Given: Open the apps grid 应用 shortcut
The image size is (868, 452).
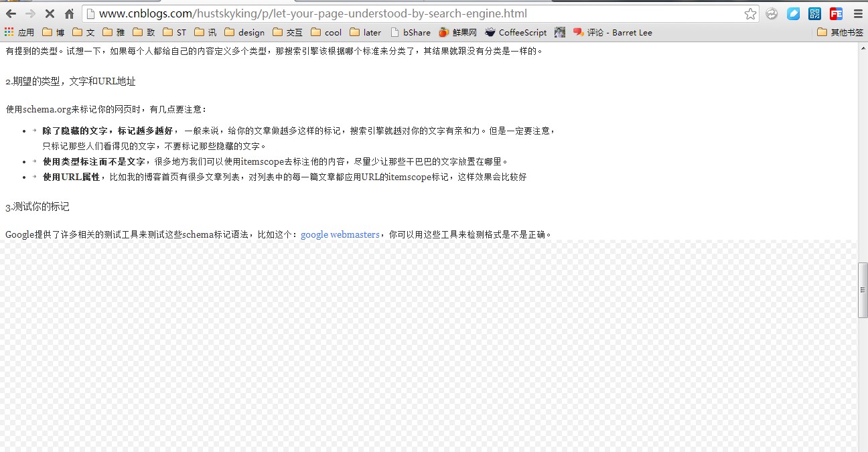Looking at the screenshot, I should 19,32.
